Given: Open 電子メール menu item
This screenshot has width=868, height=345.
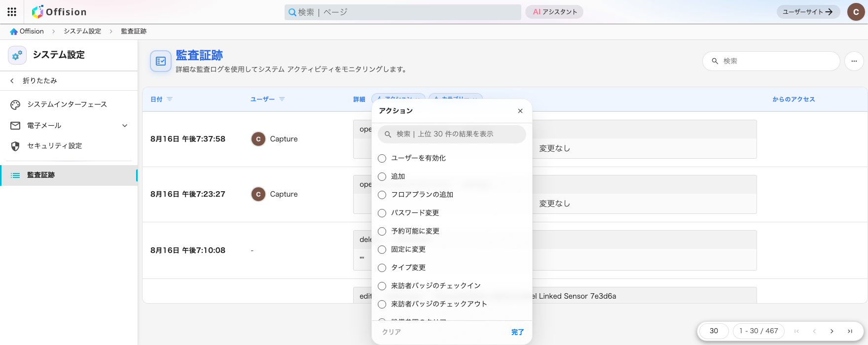Looking at the screenshot, I should tap(69, 126).
